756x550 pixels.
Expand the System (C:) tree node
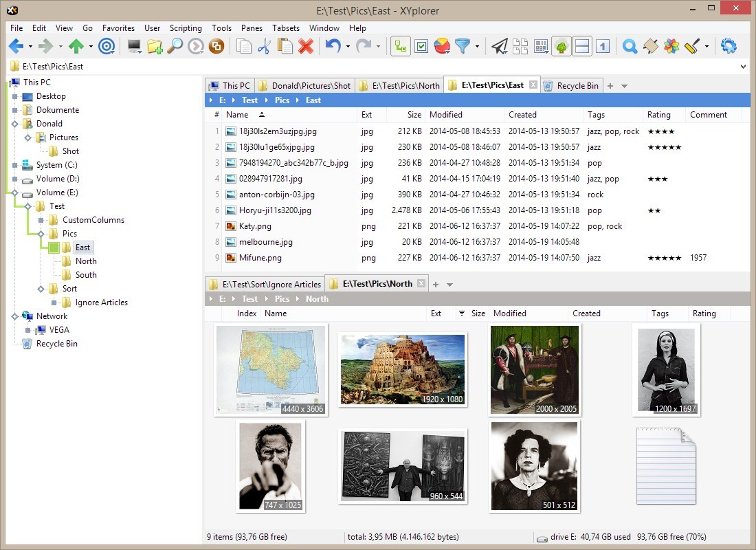(x=14, y=165)
